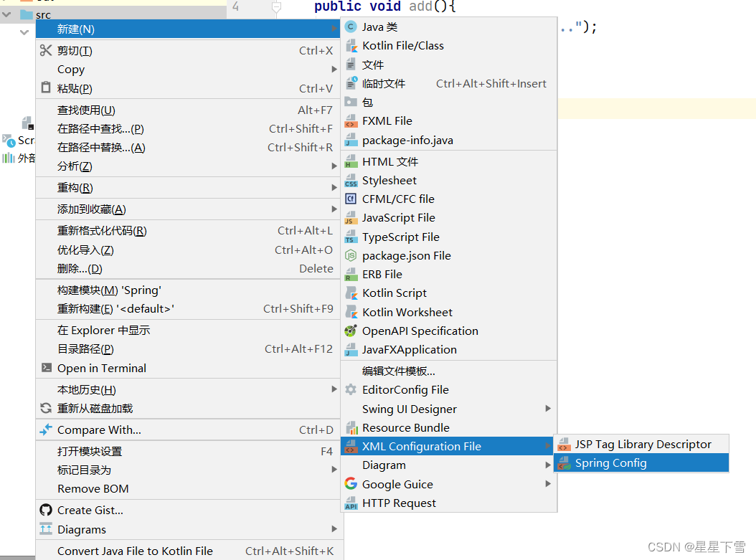
Task: Click the scissors icon for 剪切
Action: [x=46, y=50]
